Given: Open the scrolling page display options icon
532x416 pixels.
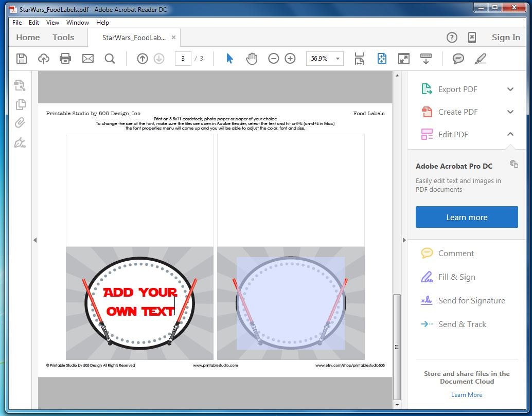Looking at the screenshot, I should [426, 59].
